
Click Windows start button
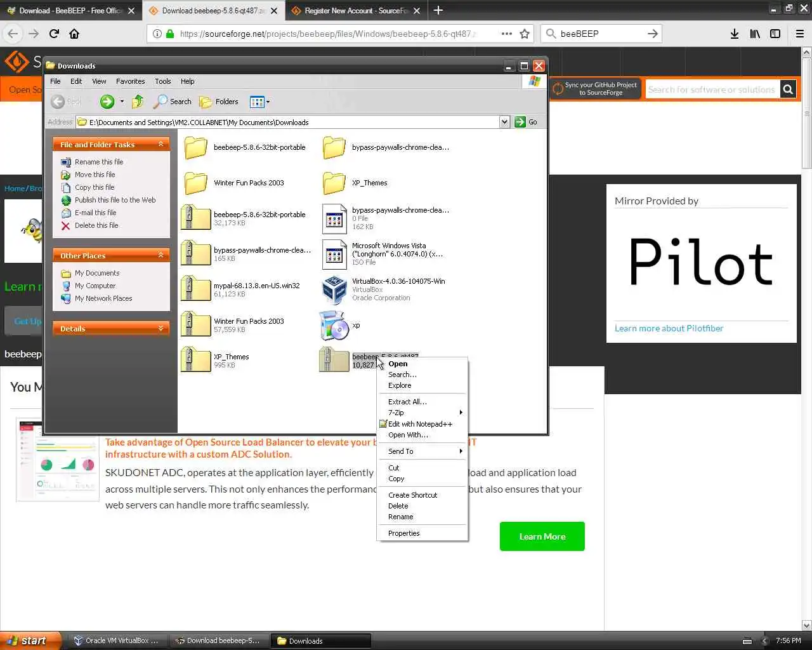pyautogui.click(x=30, y=640)
